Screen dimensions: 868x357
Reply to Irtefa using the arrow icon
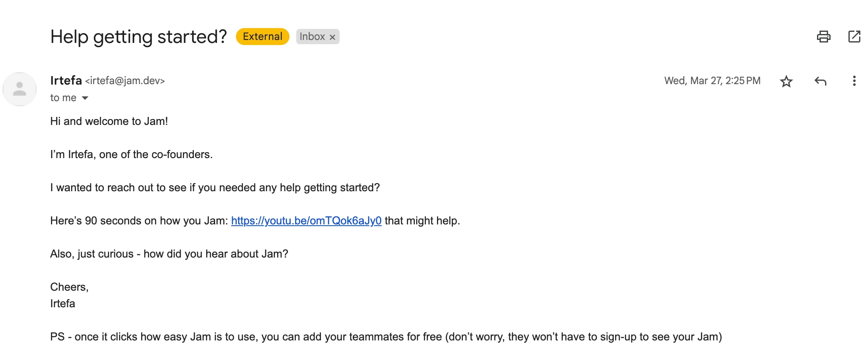point(820,81)
